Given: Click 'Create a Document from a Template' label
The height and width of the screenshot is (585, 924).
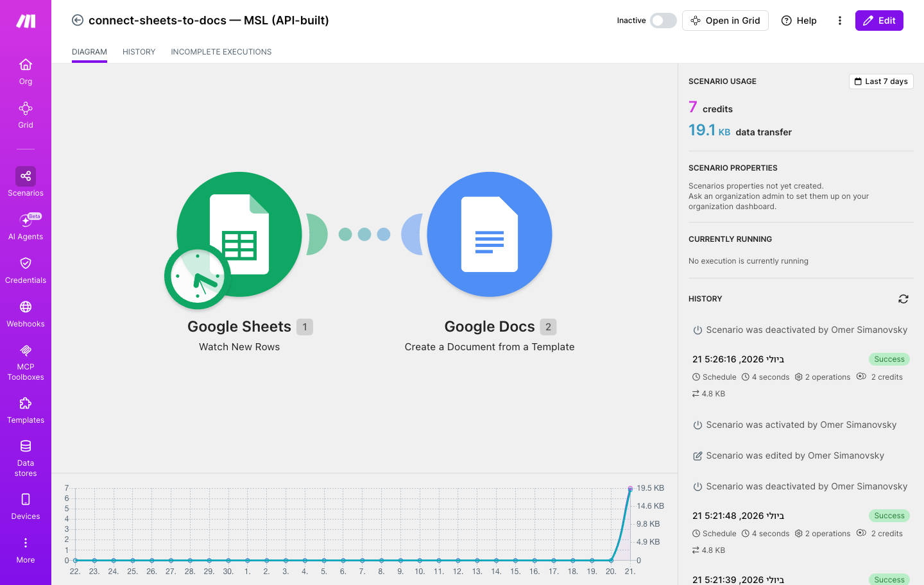Looking at the screenshot, I should (490, 347).
